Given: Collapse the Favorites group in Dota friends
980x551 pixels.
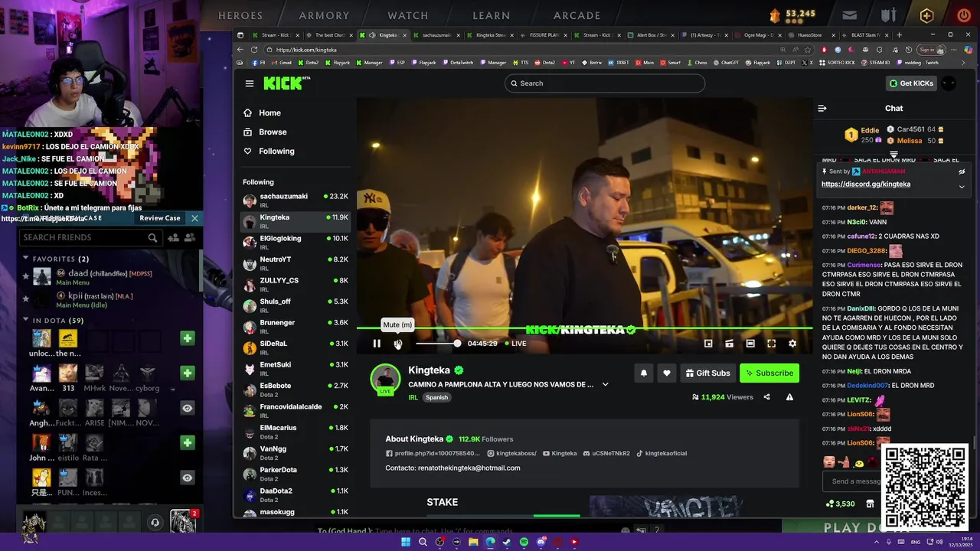Looking at the screenshot, I should 26,259.
